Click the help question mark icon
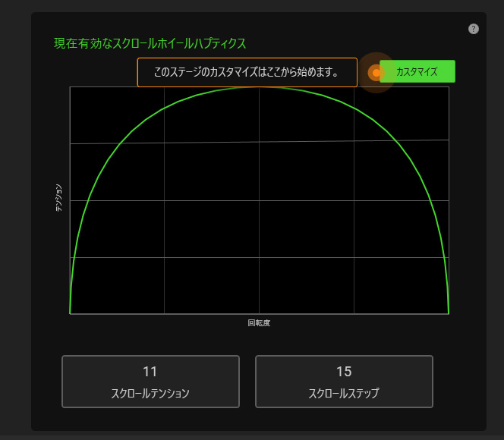This screenshot has height=440, width=504. (474, 29)
